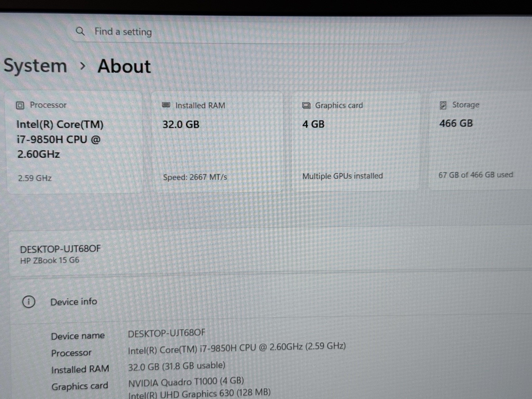Viewport: 532px width, 399px height.
Task: Select DESKTOP-UJT68OF above the HP ZBook model
Action: pos(60,249)
